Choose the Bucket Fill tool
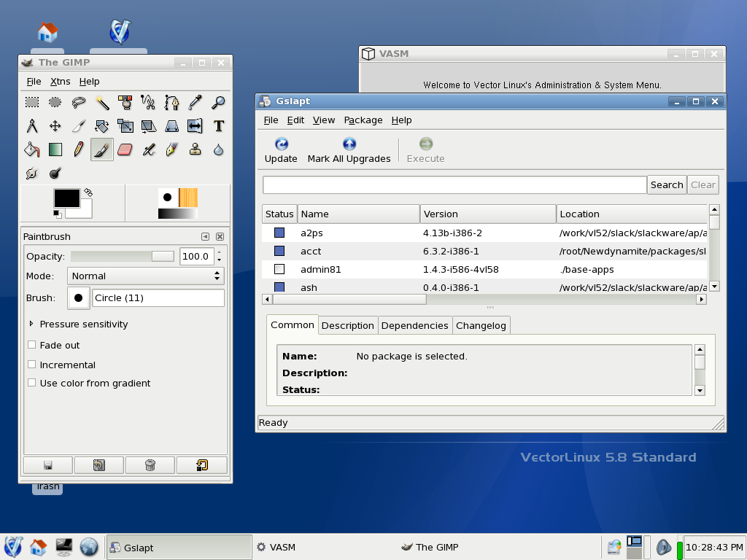The height and width of the screenshot is (560, 747). coord(32,150)
